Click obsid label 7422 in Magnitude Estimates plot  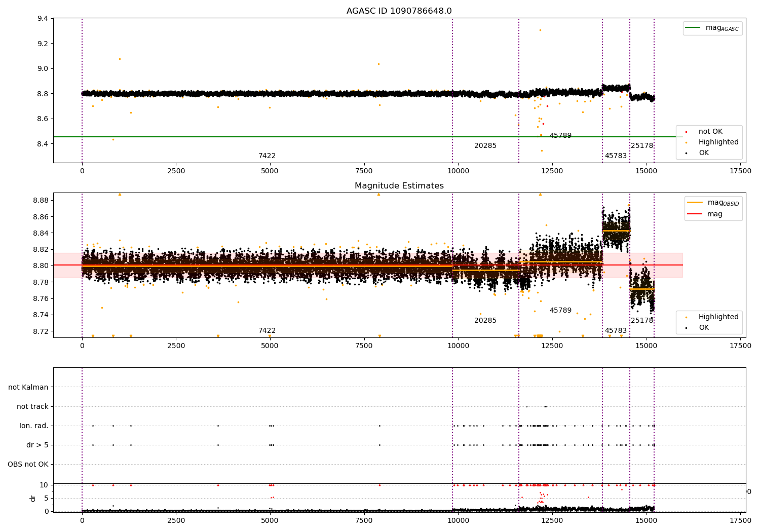(x=267, y=331)
